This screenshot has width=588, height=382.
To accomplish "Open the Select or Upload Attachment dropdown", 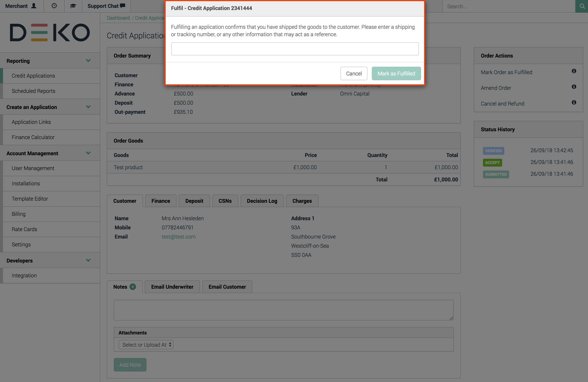I will point(146,344).
